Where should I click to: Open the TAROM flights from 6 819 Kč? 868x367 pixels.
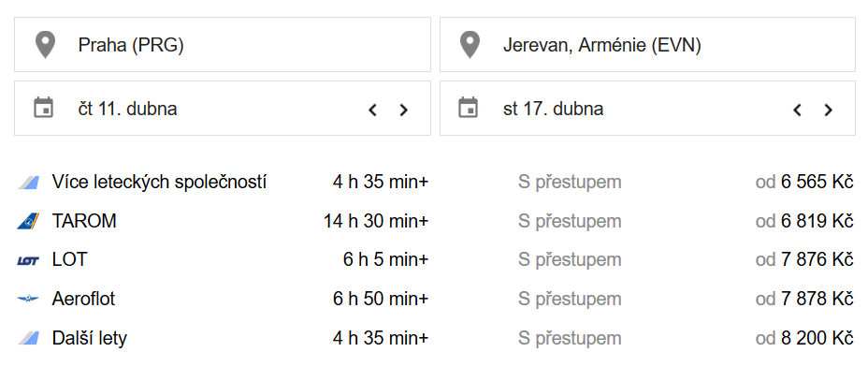pos(435,221)
